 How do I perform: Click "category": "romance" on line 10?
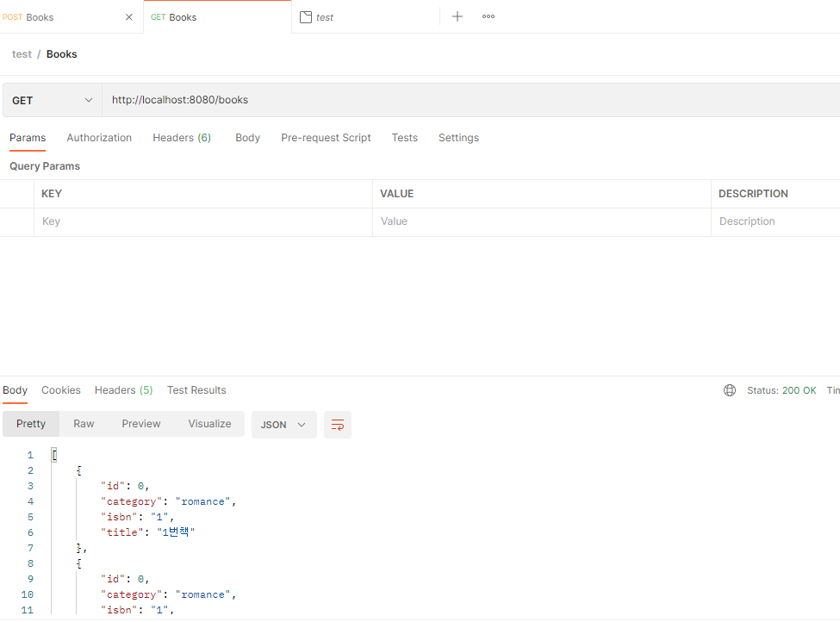(168, 594)
